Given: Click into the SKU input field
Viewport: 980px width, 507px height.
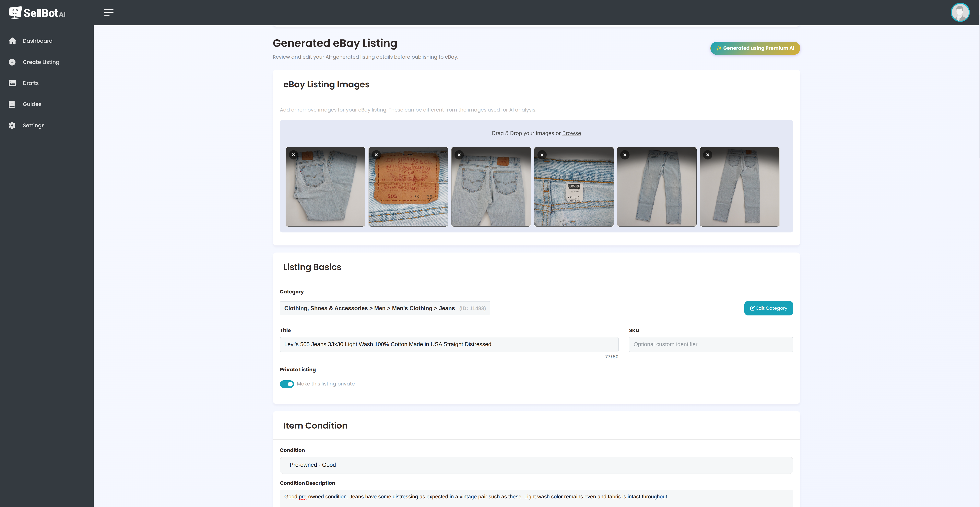Looking at the screenshot, I should (x=711, y=344).
